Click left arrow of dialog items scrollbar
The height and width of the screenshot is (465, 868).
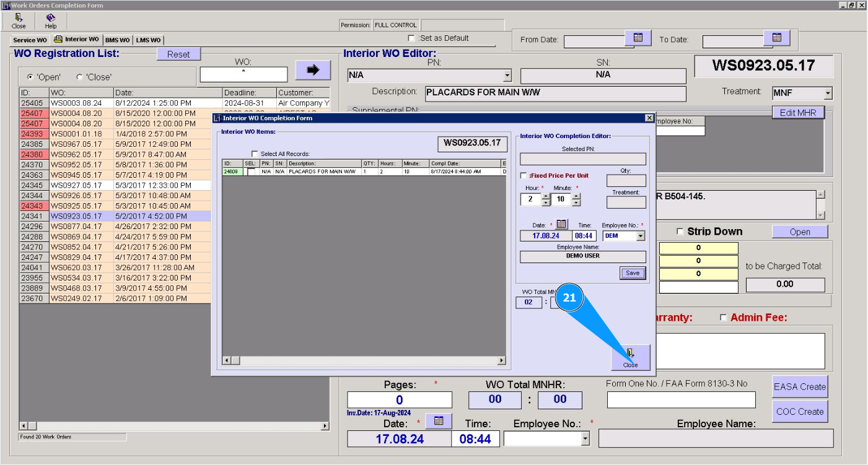pos(227,360)
